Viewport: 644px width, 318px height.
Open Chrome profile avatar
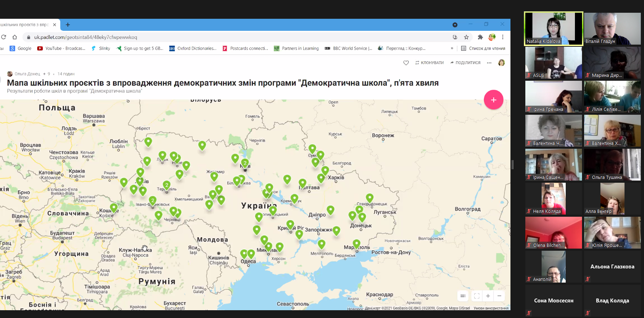click(x=492, y=37)
